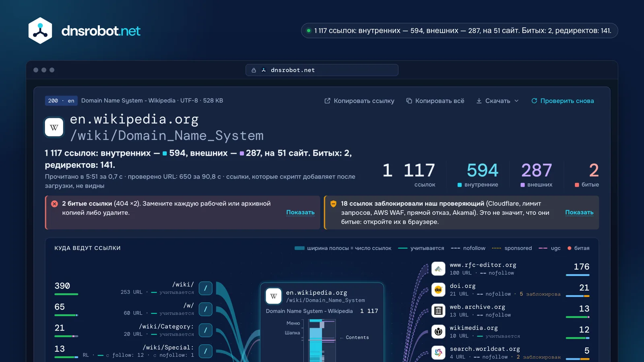The image size is (644, 362).
Task: Click the refresh icon beside Проверить снова
Action: (534, 101)
